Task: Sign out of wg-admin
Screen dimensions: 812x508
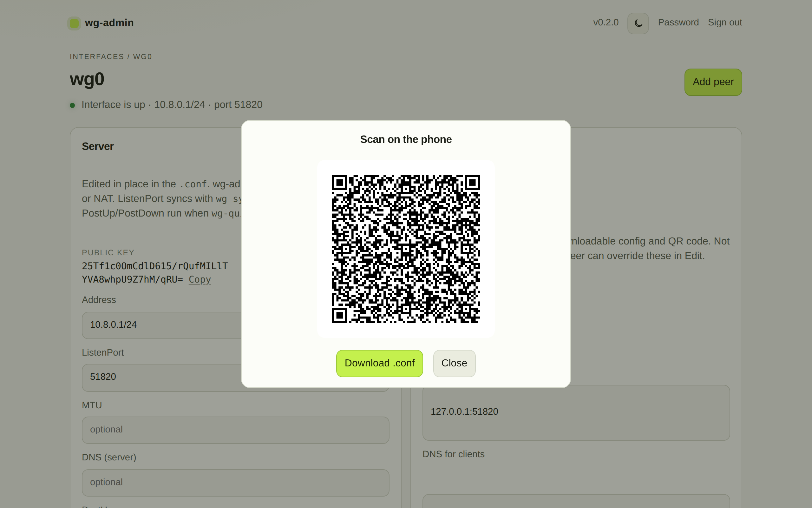Action: (725, 23)
